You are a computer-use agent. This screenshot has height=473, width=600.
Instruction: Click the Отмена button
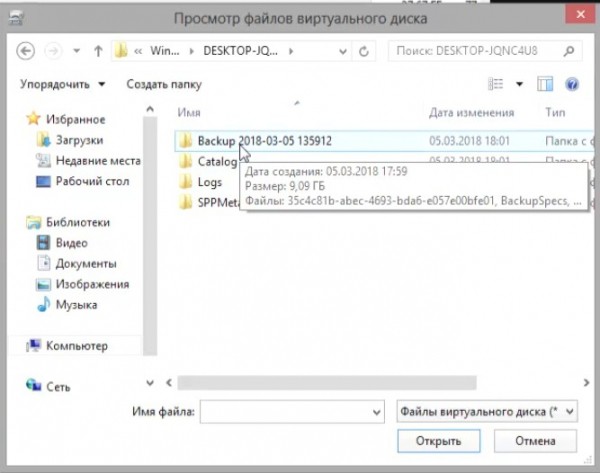pos(535,441)
